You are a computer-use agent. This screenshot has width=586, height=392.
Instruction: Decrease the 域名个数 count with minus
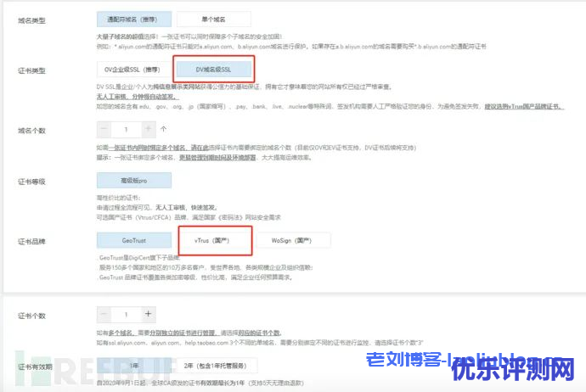tap(104, 129)
